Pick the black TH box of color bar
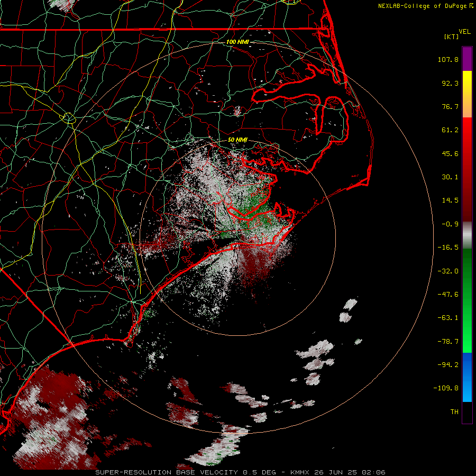 (x=467, y=412)
